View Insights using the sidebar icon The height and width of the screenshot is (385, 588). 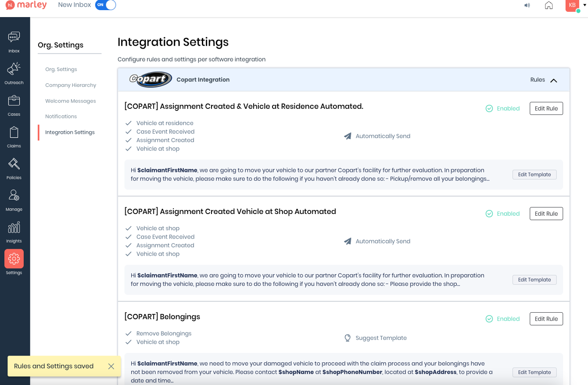[x=14, y=230]
